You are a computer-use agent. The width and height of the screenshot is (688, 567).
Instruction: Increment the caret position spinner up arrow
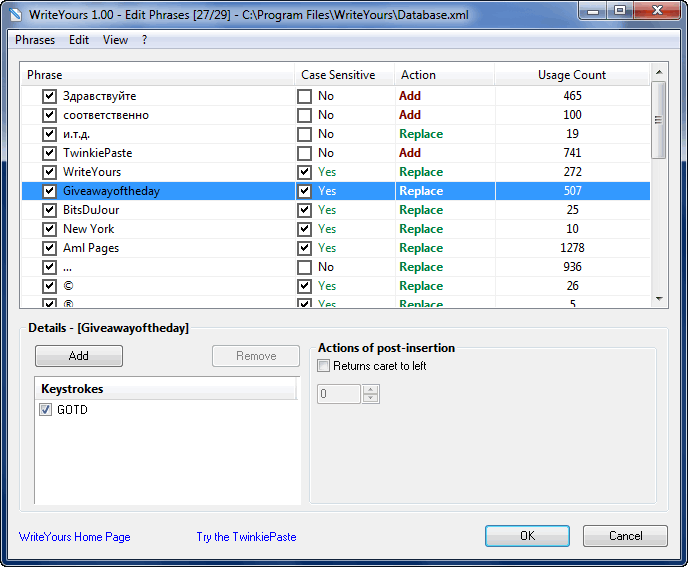[371, 389]
